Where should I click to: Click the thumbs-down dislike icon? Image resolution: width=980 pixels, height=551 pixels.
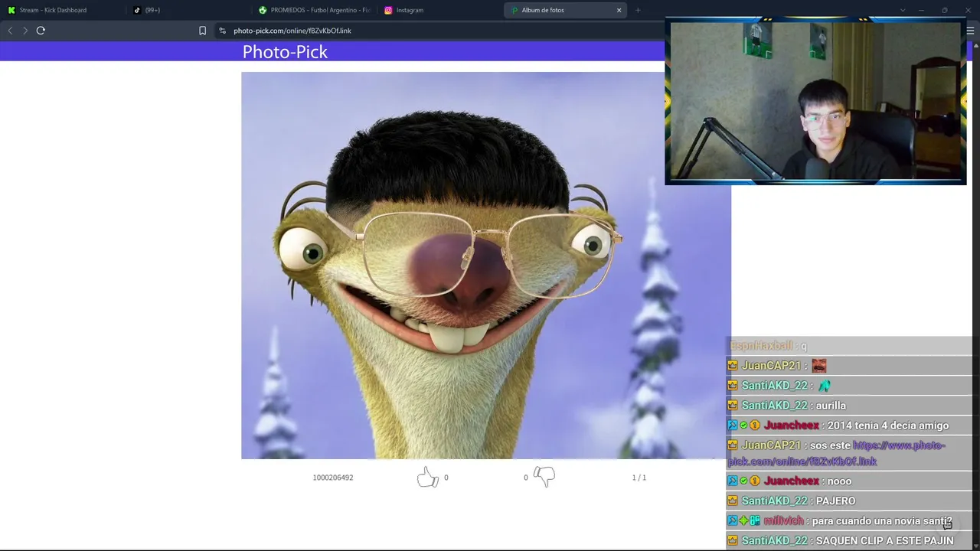[x=544, y=477]
